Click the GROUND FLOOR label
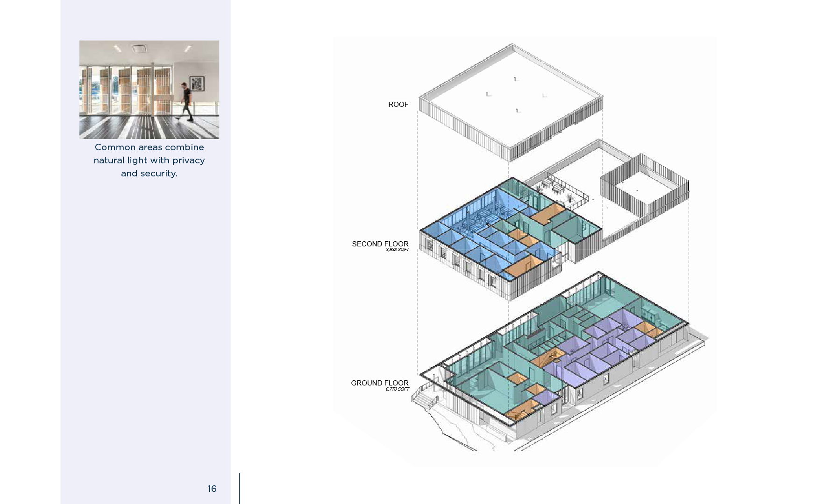831x504 pixels. pos(380,383)
